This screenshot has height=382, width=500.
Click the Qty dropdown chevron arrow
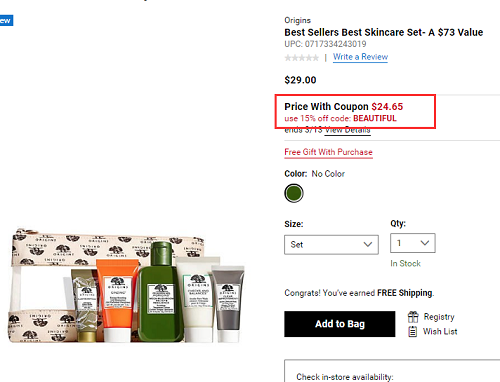pos(425,243)
